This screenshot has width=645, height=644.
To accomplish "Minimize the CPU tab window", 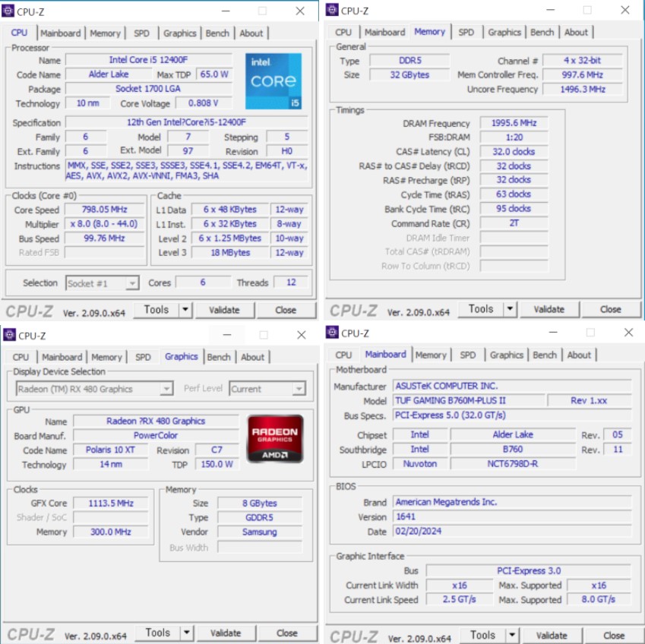I will (x=226, y=11).
